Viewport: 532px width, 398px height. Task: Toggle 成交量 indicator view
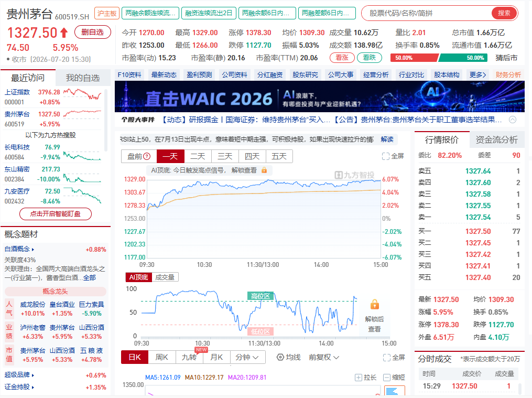pyautogui.click(x=165, y=277)
